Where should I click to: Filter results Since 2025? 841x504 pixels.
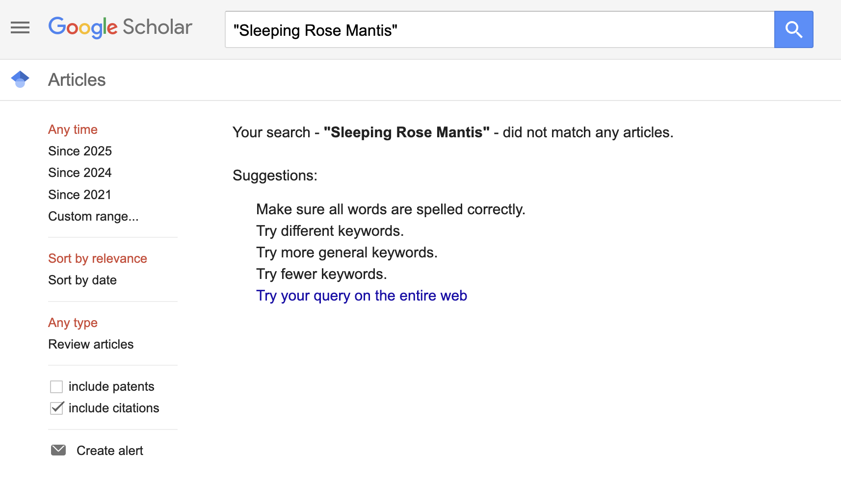pyautogui.click(x=80, y=151)
